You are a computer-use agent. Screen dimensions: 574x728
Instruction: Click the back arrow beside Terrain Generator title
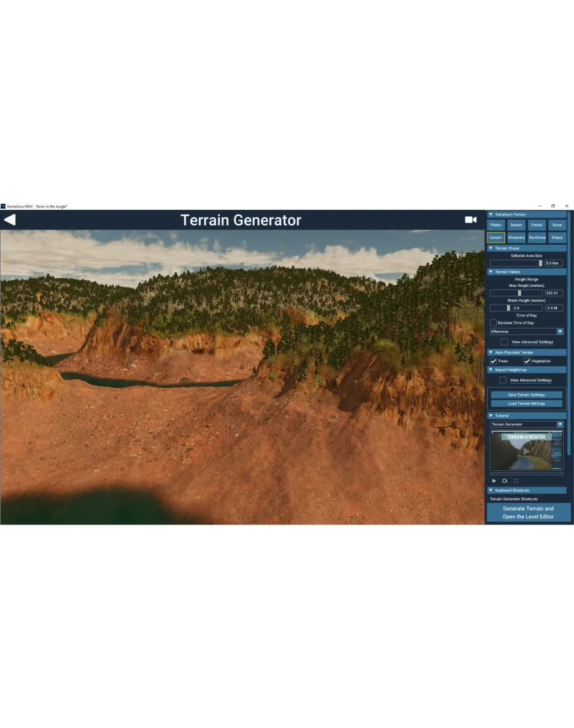click(9, 220)
